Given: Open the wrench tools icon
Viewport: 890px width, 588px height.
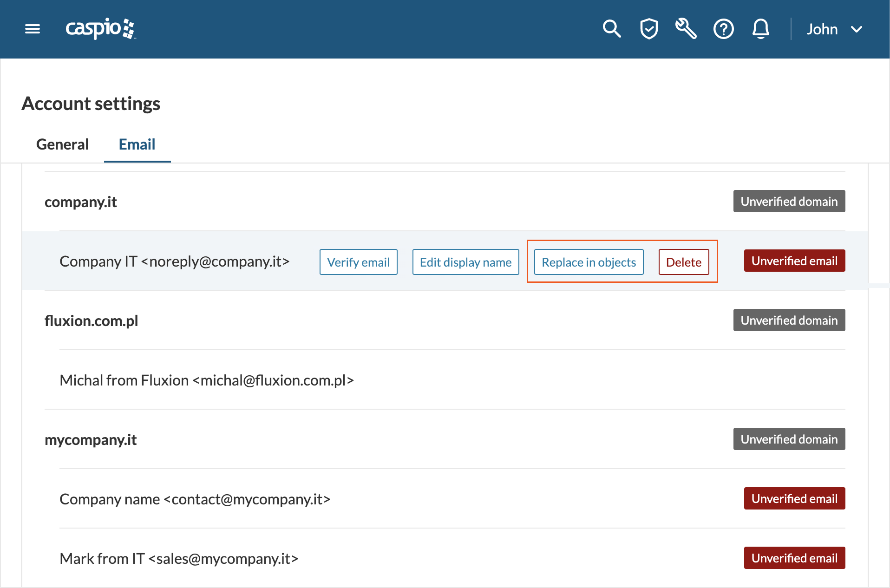Looking at the screenshot, I should pos(686,29).
